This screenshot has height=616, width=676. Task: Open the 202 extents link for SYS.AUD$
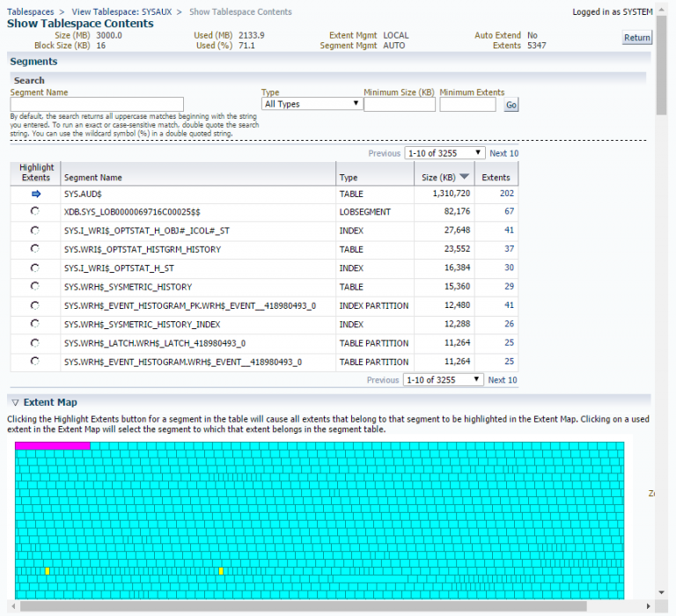pyautogui.click(x=506, y=194)
